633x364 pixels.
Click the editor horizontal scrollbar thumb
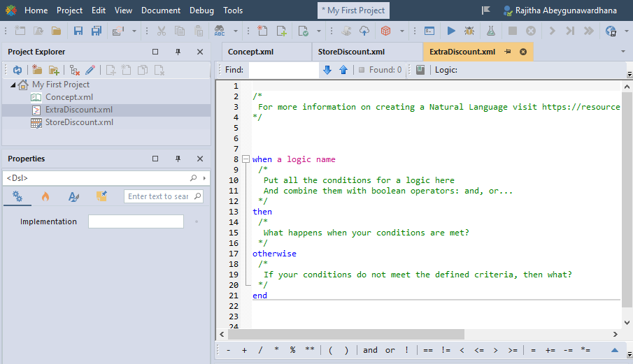pos(346,334)
